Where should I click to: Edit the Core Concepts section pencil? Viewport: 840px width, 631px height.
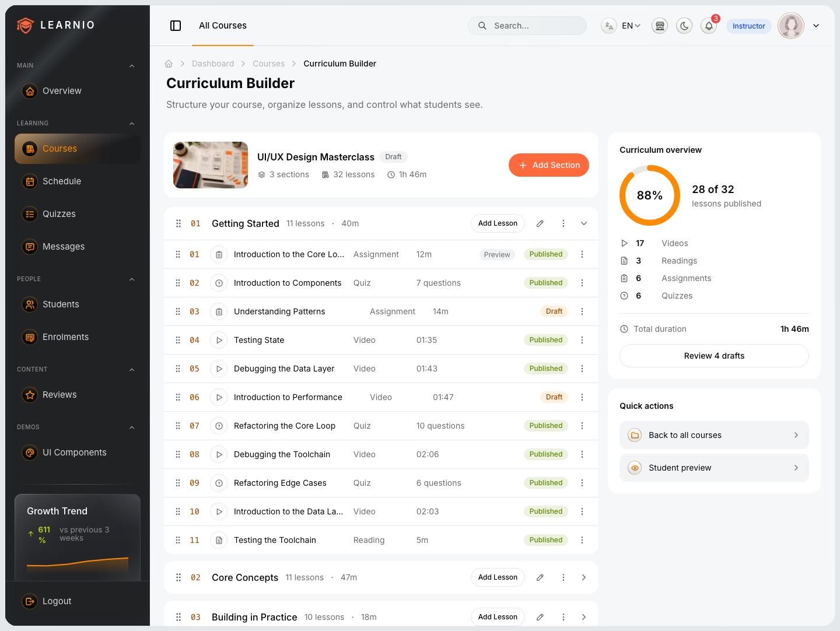click(x=540, y=577)
